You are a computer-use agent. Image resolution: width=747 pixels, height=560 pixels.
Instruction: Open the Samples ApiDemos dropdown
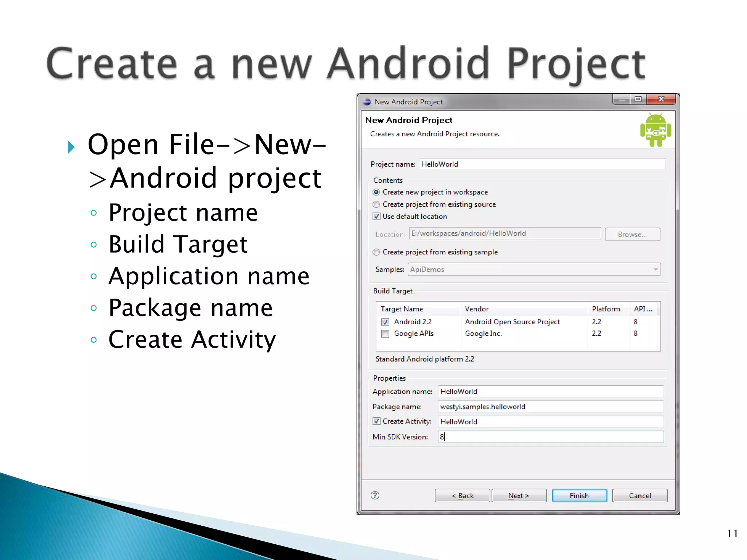point(534,269)
